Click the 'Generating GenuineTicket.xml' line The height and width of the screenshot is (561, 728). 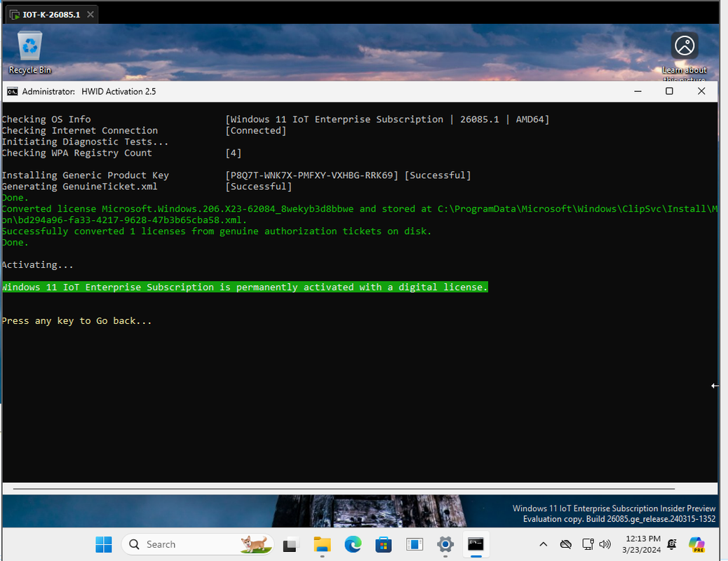coord(79,187)
